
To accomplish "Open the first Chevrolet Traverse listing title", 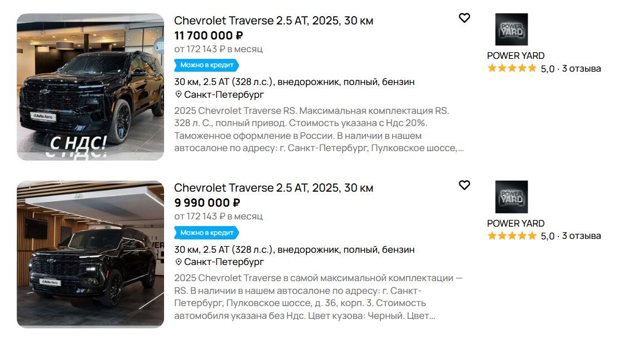I will 274,20.
